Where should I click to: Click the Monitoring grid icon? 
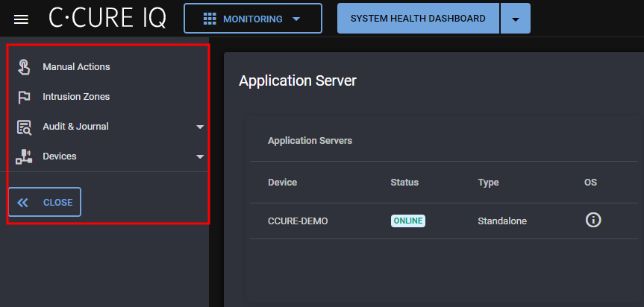pyautogui.click(x=210, y=19)
